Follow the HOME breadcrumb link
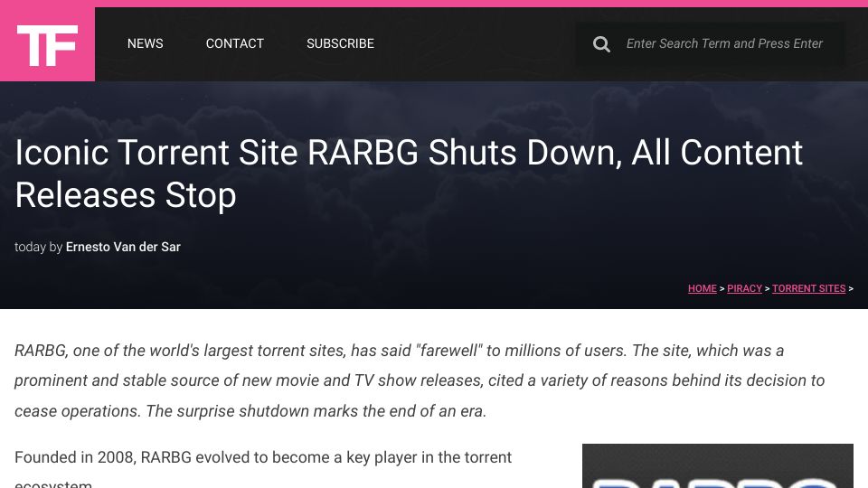The width and height of the screenshot is (868, 488). point(702,288)
